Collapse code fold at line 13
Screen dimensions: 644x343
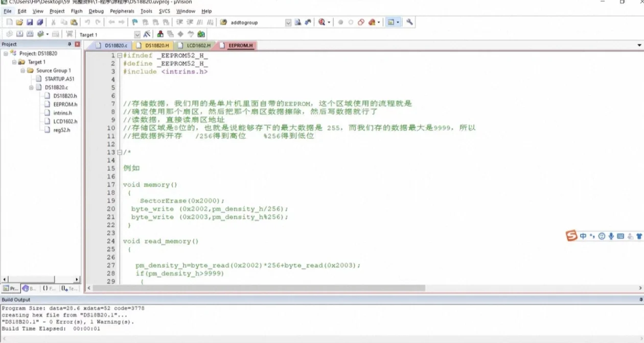point(119,152)
